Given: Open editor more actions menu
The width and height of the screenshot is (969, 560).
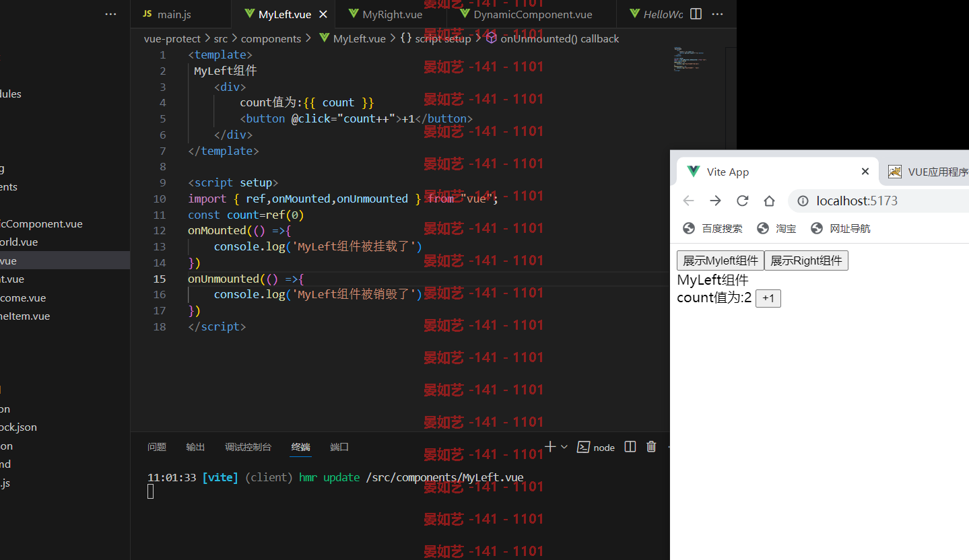Looking at the screenshot, I should 718,14.
